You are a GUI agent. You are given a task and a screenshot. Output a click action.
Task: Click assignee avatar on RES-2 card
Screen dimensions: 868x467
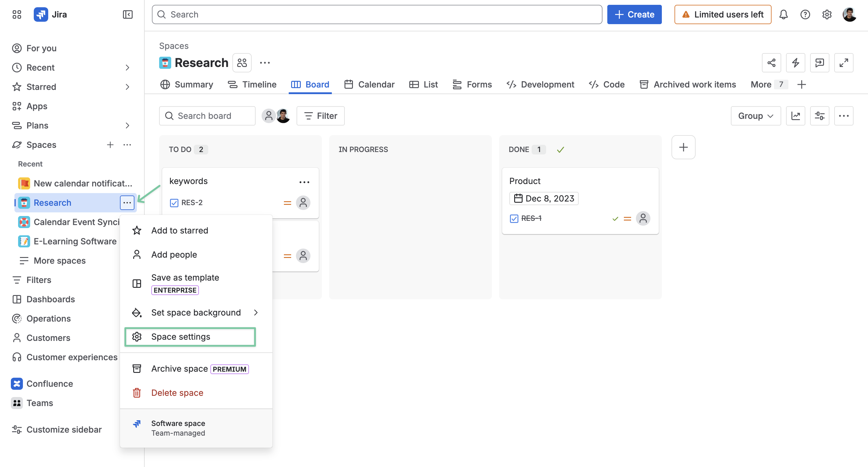(x=303, y=203)
